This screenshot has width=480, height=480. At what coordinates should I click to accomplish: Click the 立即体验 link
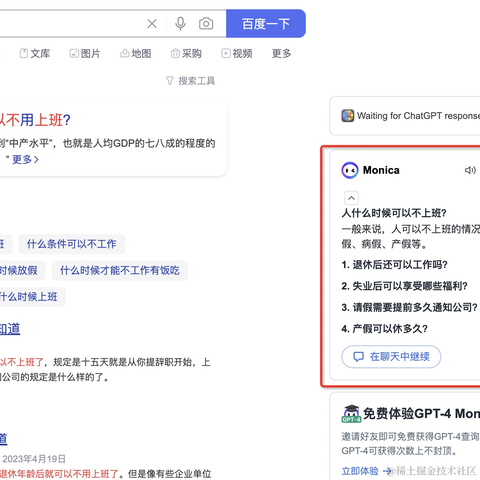tap(366, 471)
